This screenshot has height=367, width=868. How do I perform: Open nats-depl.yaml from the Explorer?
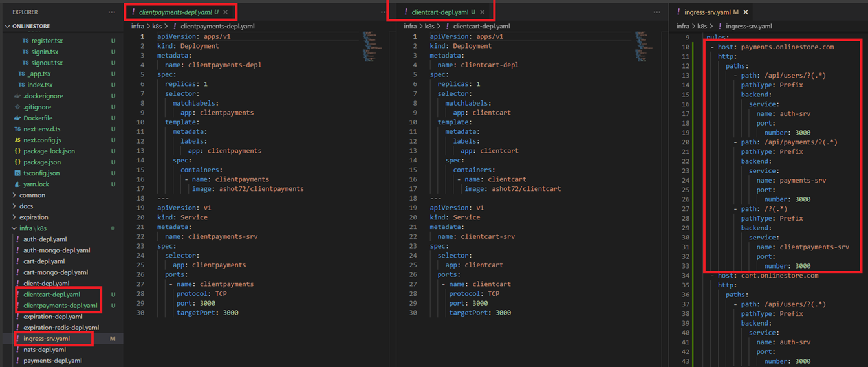(x=45, y=350)
